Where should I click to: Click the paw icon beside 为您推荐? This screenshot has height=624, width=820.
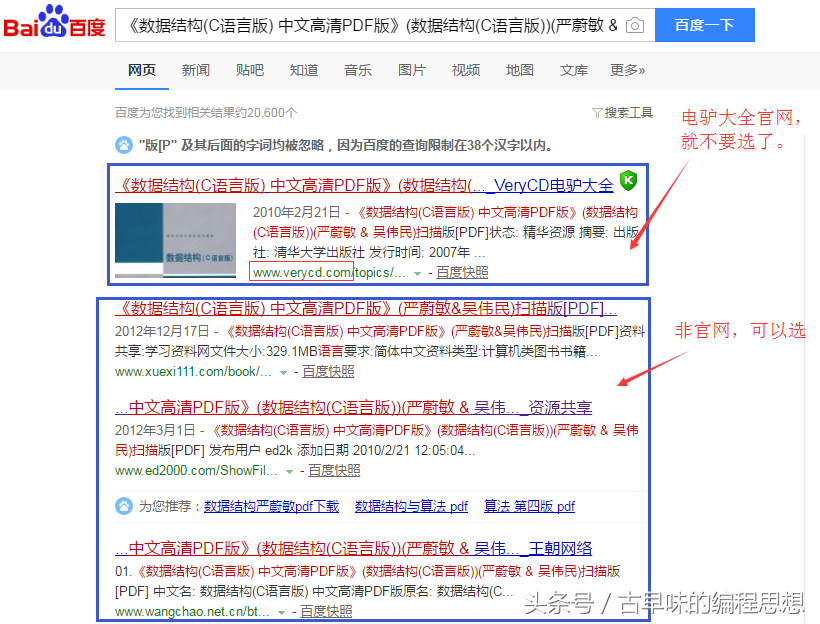(x=124, y=506)
